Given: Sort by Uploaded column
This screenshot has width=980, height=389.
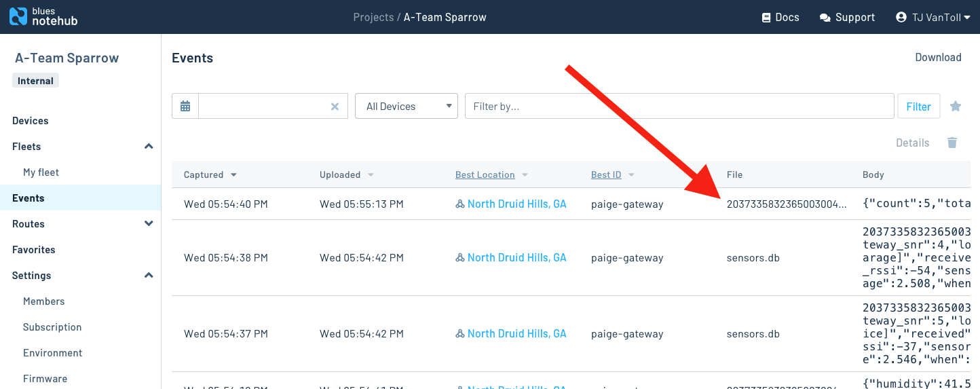Looking at the screenshot, I should (347, 174).
